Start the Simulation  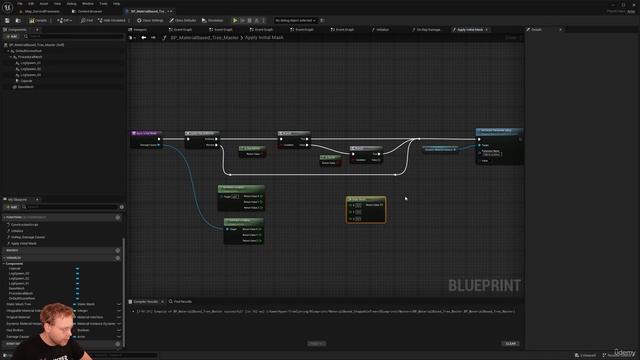pos(213,20)
